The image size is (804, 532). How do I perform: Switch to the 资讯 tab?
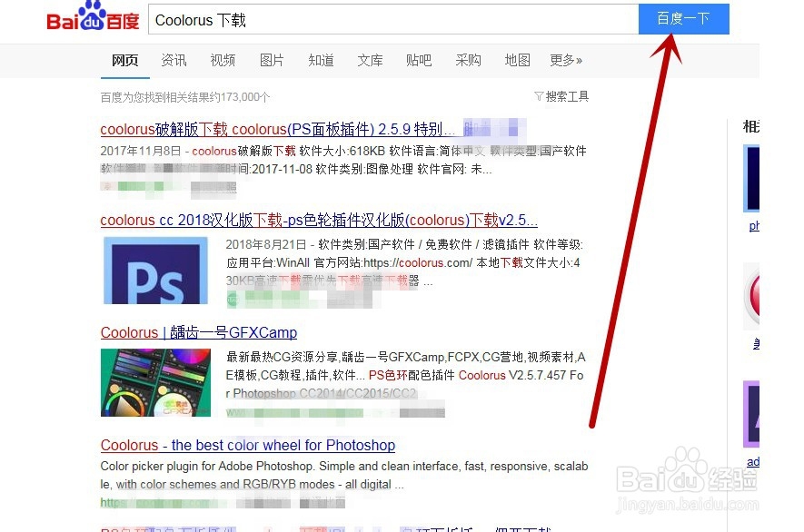coord(174,61)
